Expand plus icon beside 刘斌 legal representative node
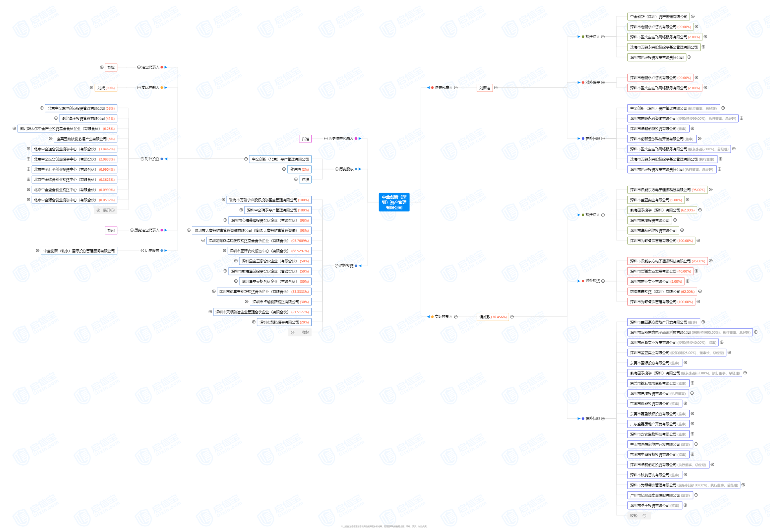This screenshot has height=532, width=770. pos(101,67)
